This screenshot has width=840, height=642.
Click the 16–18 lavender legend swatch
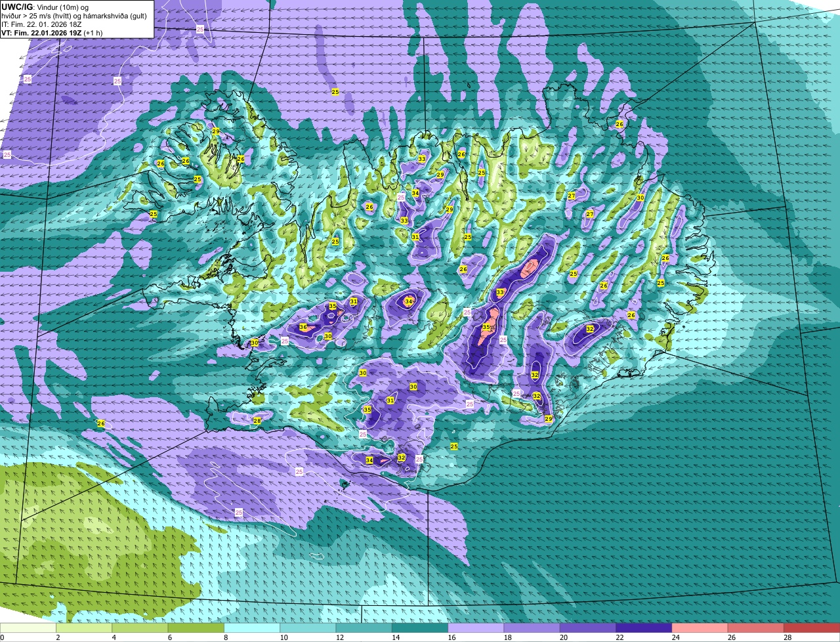click(476, 628)
